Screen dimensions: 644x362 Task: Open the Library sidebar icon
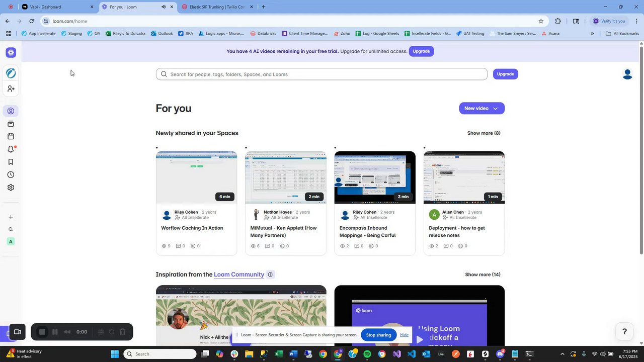pyautogui.click(x=11, y=124)
